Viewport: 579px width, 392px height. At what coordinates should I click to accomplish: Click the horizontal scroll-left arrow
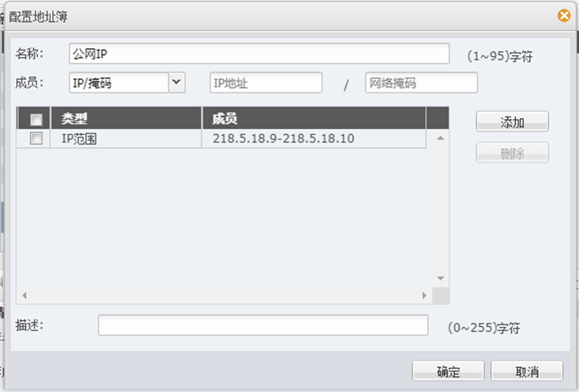click(24, 295)
